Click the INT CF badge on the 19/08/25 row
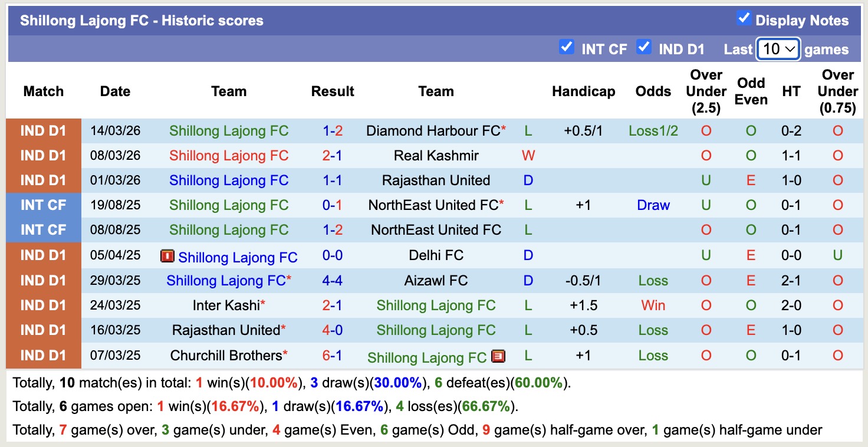Screen dimensions: 868x447 point(44,205)
